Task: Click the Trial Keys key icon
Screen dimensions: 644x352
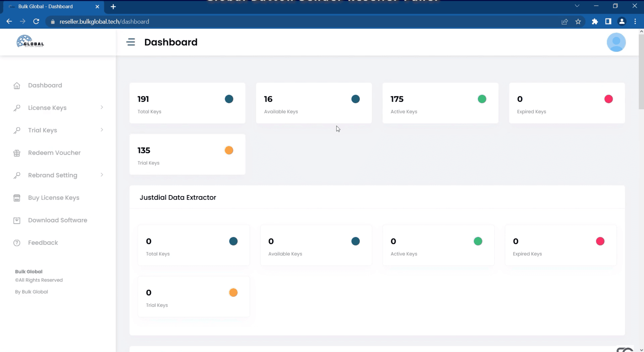Action: (x=17, y=130)
